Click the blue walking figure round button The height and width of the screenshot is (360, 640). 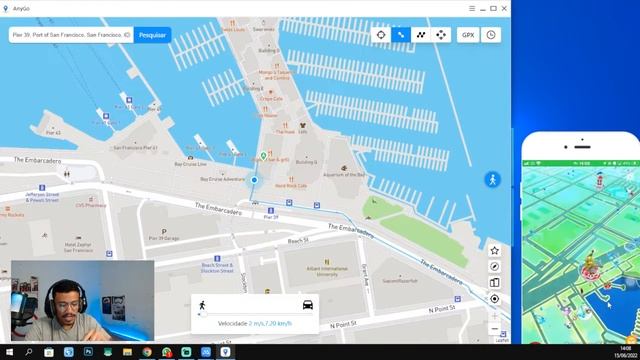click(493, 180)
